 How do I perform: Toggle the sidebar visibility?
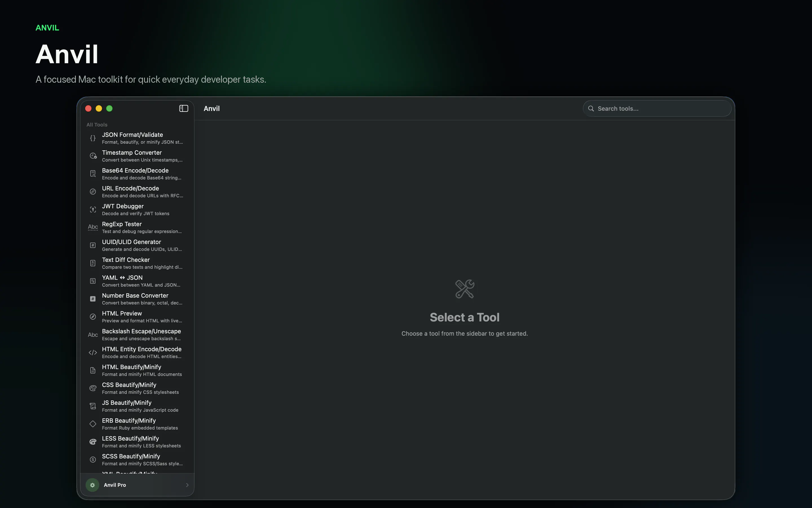184,109
